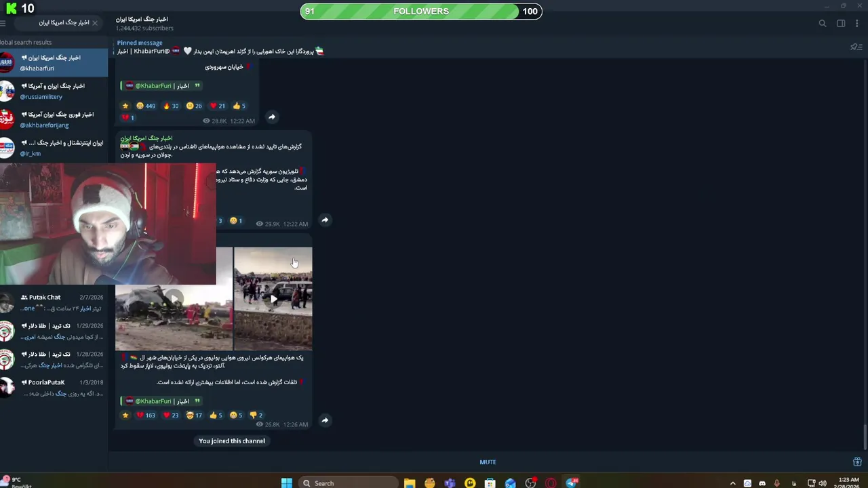Toggle the 449 emoji reaction
The width and height of the screenshot is (868, 488).
pyautogui.click(x=146, y=106)
